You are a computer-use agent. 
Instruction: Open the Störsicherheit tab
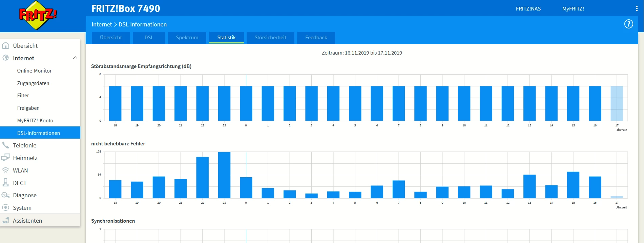click(x=270, y=38)
